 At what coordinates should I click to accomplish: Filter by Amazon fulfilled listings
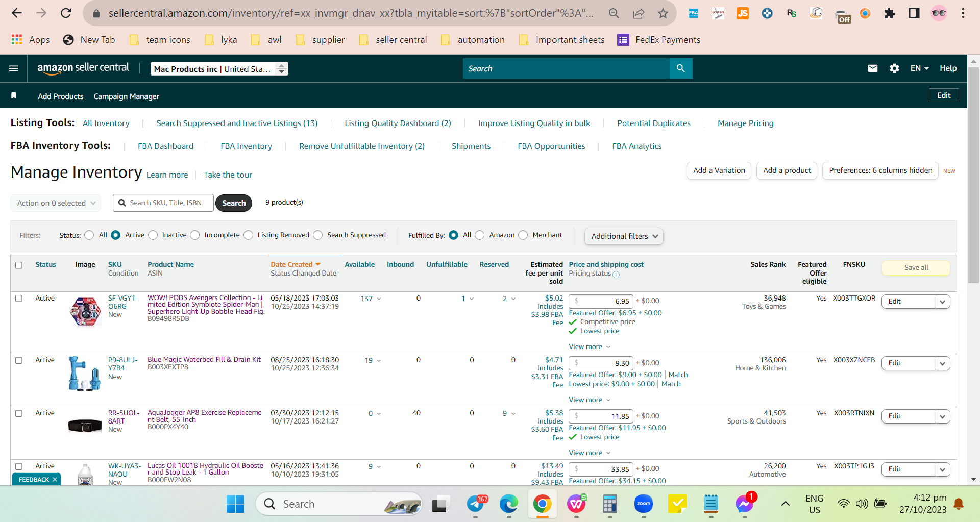[x=480, y=235]
